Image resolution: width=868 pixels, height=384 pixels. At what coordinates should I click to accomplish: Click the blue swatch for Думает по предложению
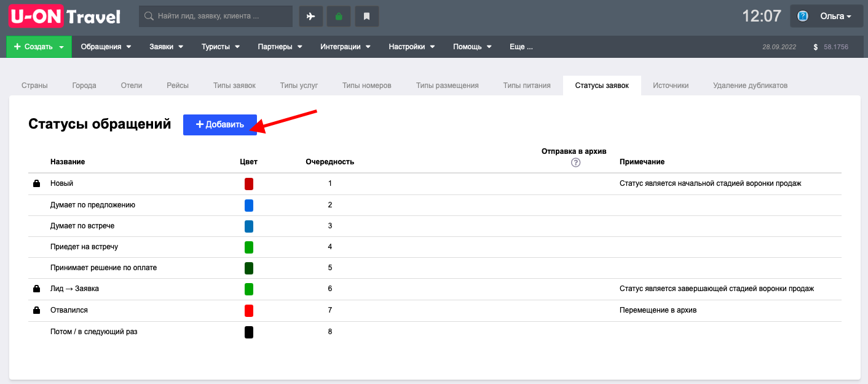coord(249,205)
